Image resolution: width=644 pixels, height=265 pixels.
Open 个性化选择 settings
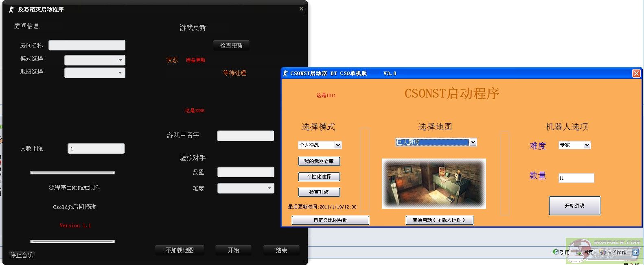tap(319, 177)
